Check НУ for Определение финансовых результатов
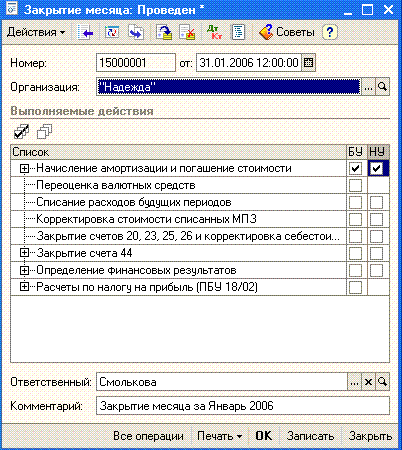This screenshot has width=402, height=450. (x=377, y=270)
